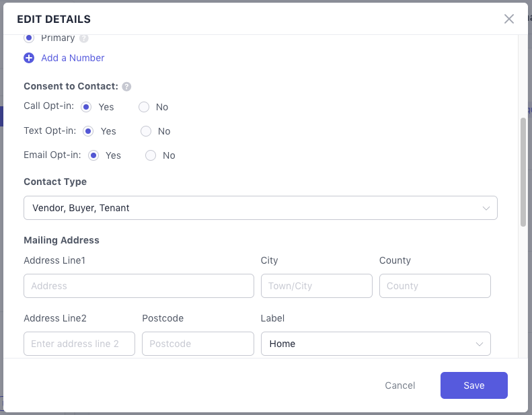Set Call Opt-in to No

pyautogui.click(x=144, y=107)
